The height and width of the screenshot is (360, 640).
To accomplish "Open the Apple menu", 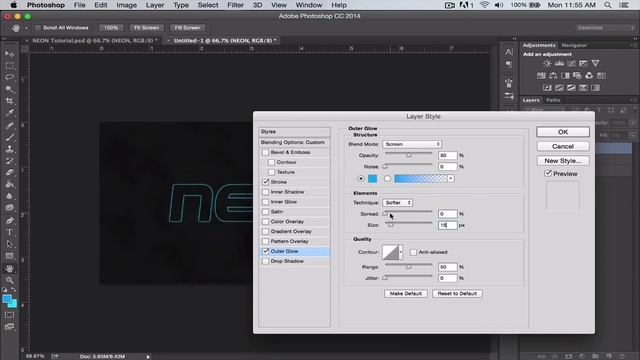I will pos(13,5).
